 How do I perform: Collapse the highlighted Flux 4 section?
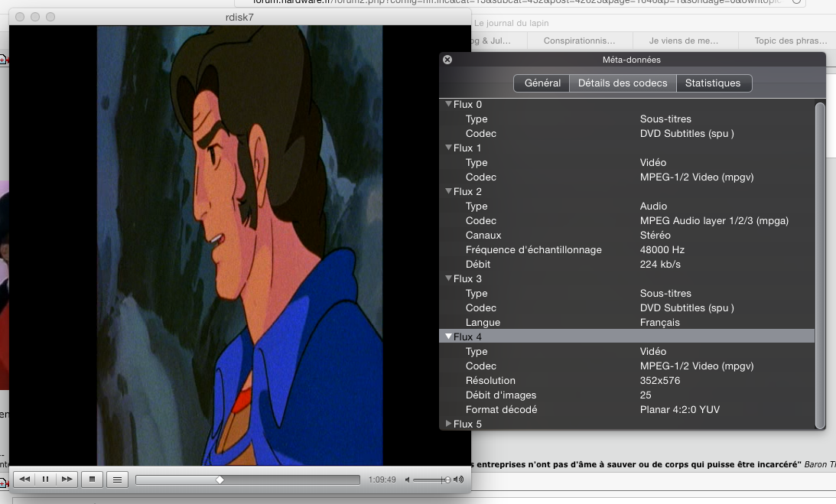448,337
